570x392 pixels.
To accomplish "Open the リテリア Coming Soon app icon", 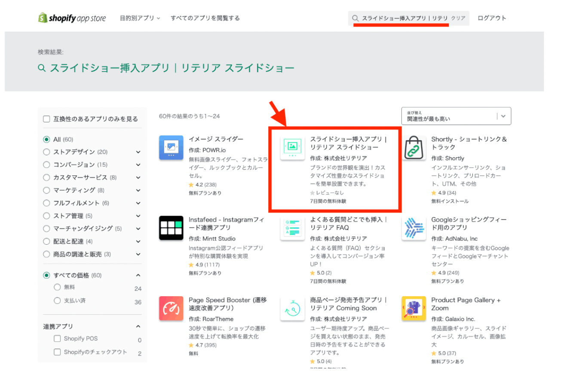I will tap(292, 308).
